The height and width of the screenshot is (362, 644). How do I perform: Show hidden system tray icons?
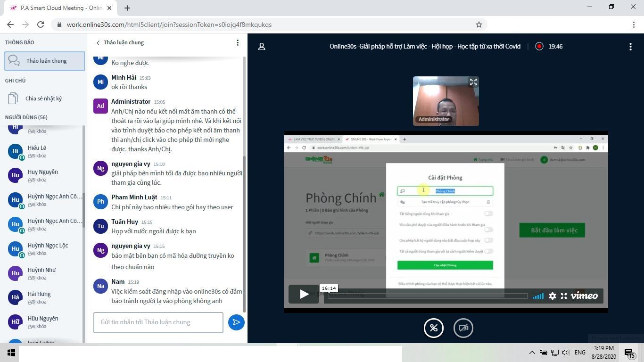point(532,353)
